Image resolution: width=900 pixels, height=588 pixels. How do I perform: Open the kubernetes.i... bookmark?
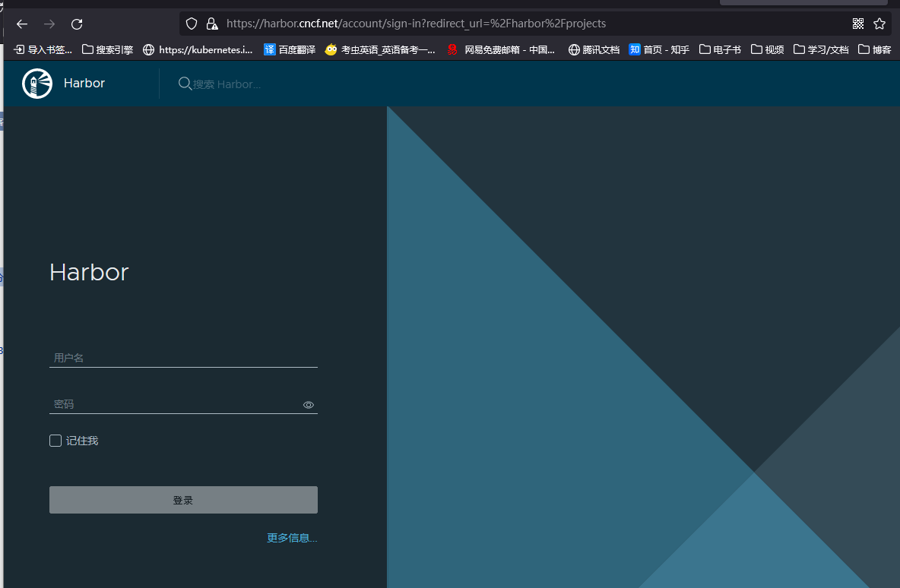tap(198, 50)
